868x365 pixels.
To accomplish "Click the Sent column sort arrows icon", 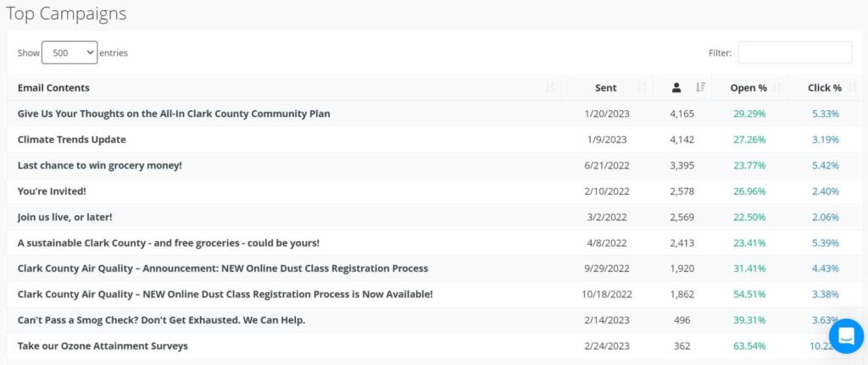I will coord(642,87).
